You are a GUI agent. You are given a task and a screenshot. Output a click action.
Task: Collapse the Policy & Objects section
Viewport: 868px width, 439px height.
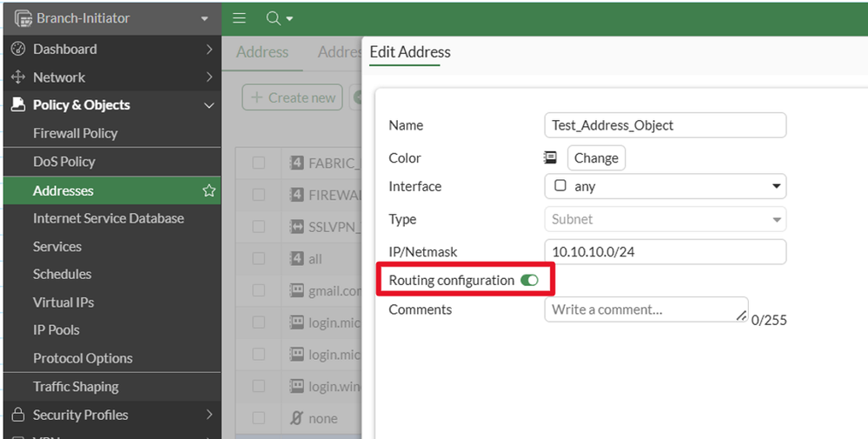(x=209, y=105)
